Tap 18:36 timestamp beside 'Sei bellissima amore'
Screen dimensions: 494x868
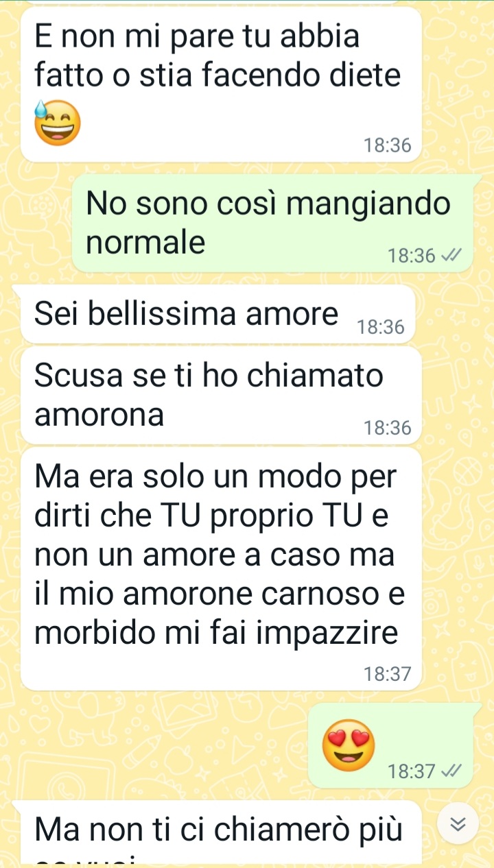381,328
